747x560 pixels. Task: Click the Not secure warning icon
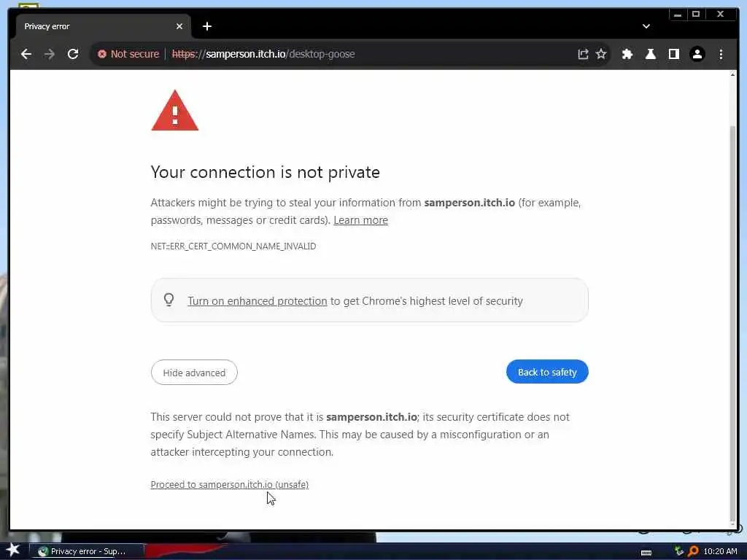pos(102,54)
